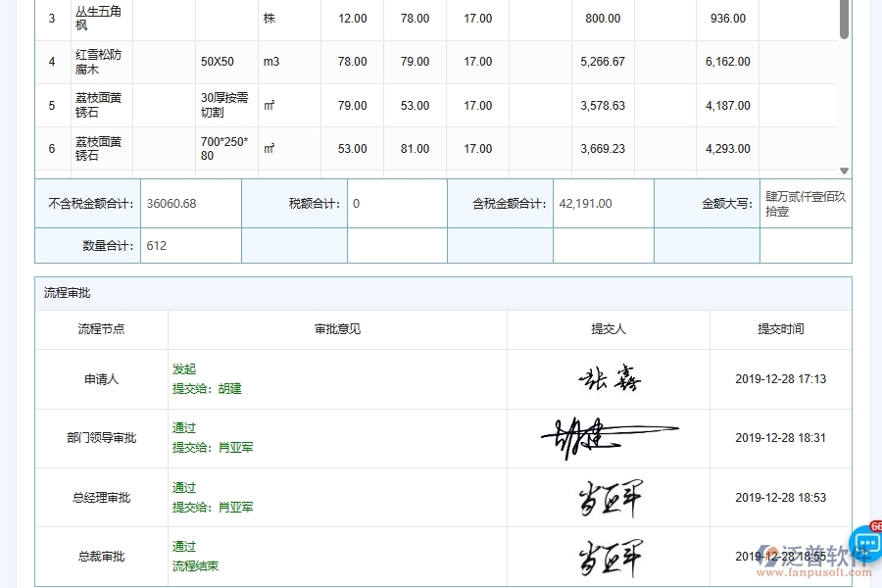
Task: Open 提交给：肖亚军 under 部门领导审批
Action: click(x=213, y=448)
